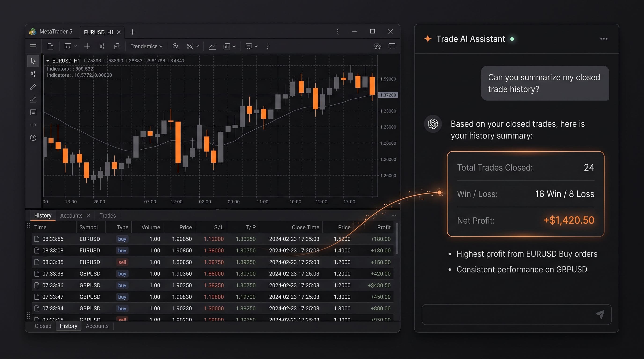This screenshot has height=359, width=644.
Task: Select the pencil drawing tool in left sidebar
Action: click(33, 87)
